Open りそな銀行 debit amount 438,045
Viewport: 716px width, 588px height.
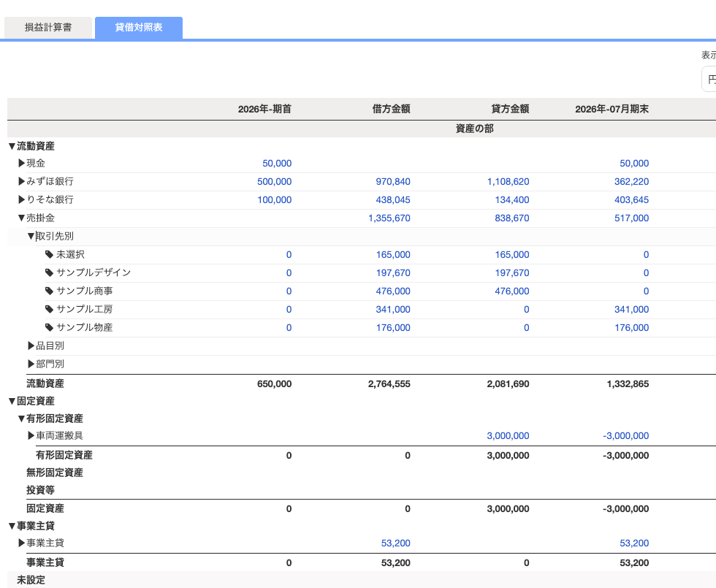click(x=393, y=200)
